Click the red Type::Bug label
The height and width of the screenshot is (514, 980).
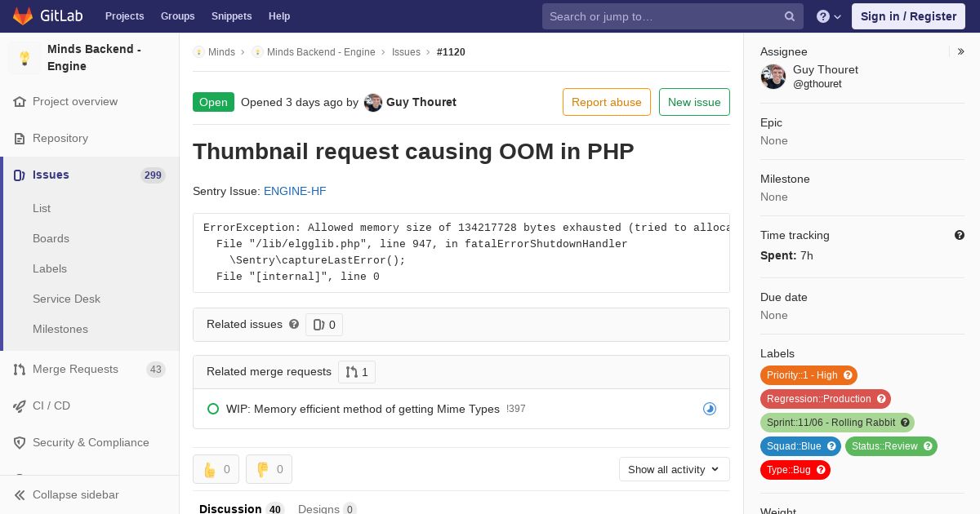point(788,470)
